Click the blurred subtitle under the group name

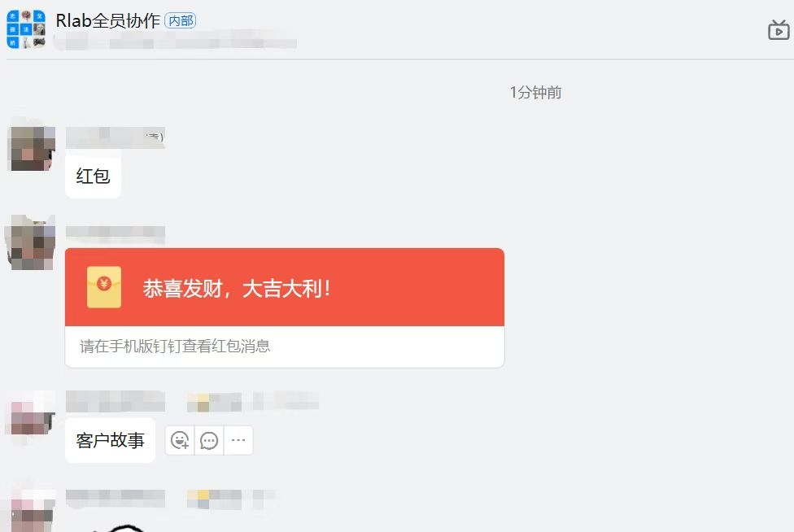(x=175, y=40)
